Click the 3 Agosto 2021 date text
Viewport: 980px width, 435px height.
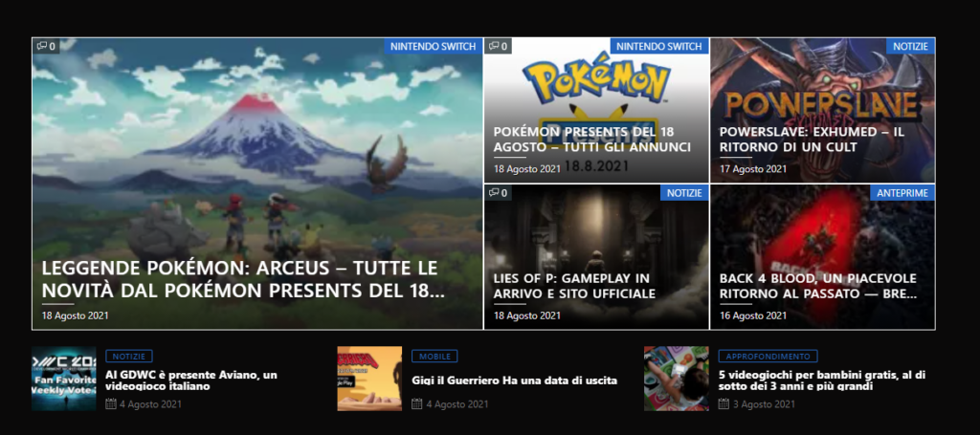point(765,404)
